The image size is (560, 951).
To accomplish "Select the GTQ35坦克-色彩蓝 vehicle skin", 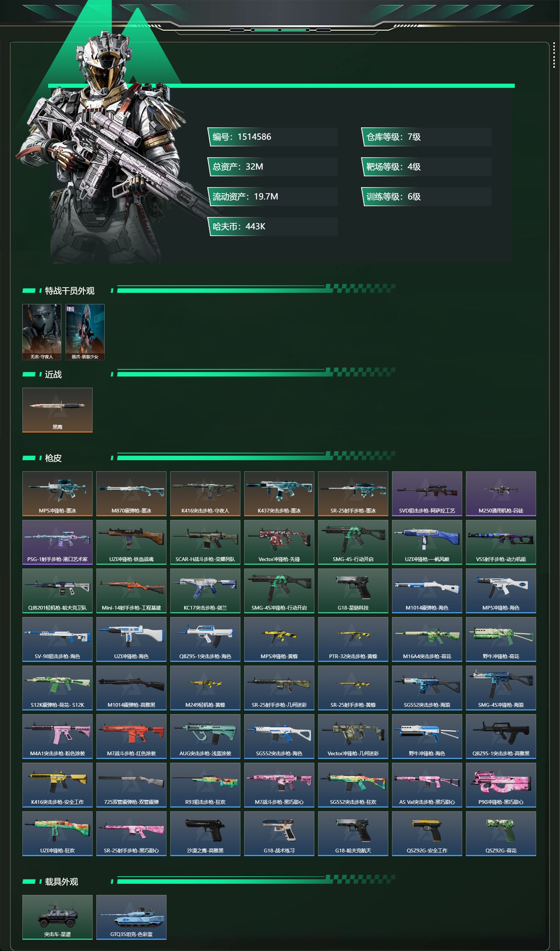I will [x=131, y=917].
